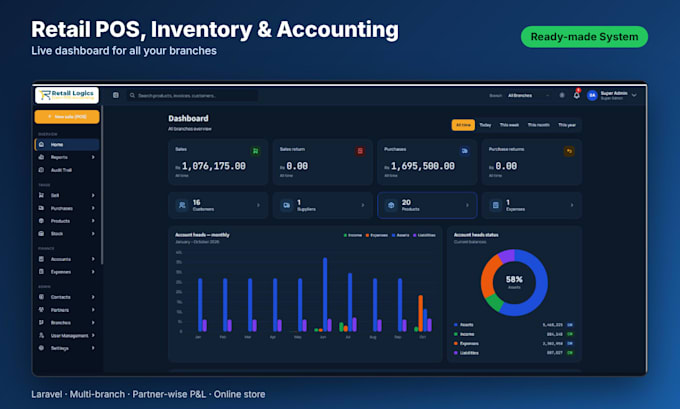Open the All Branches dropdown

point(528,95)
